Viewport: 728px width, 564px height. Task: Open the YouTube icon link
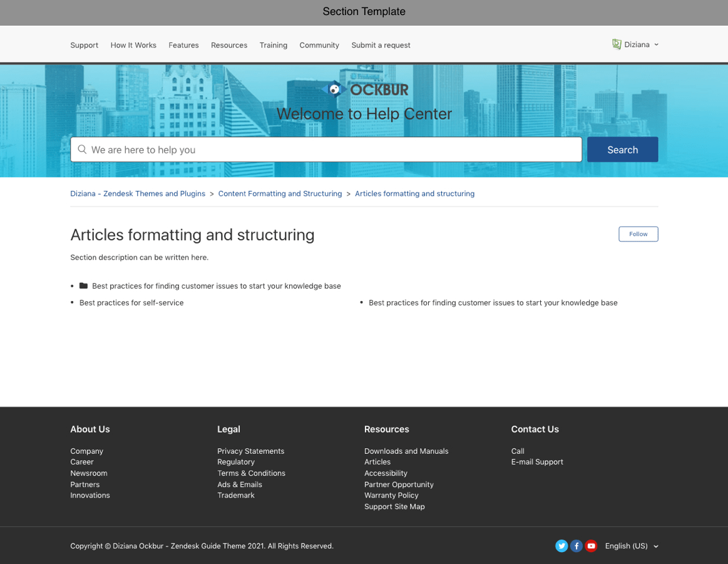(591, 546)
